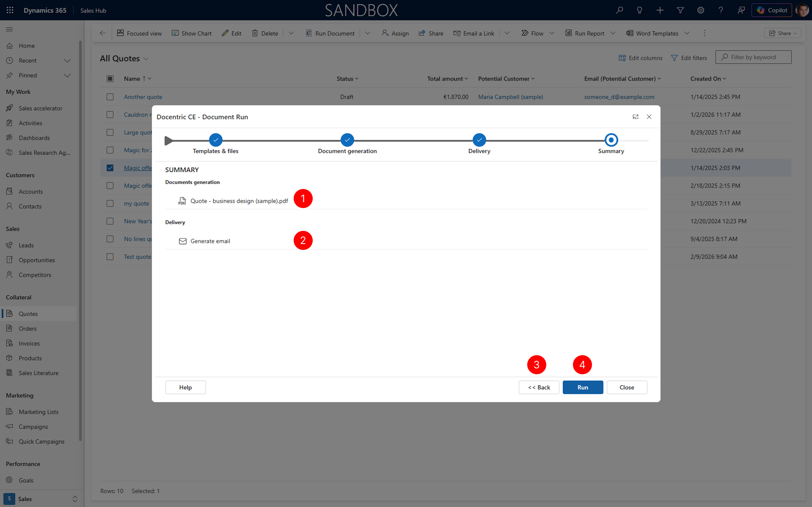Click the Help button in dialog
The width and height of the screenshot is (812, 507).
(185, 387)
